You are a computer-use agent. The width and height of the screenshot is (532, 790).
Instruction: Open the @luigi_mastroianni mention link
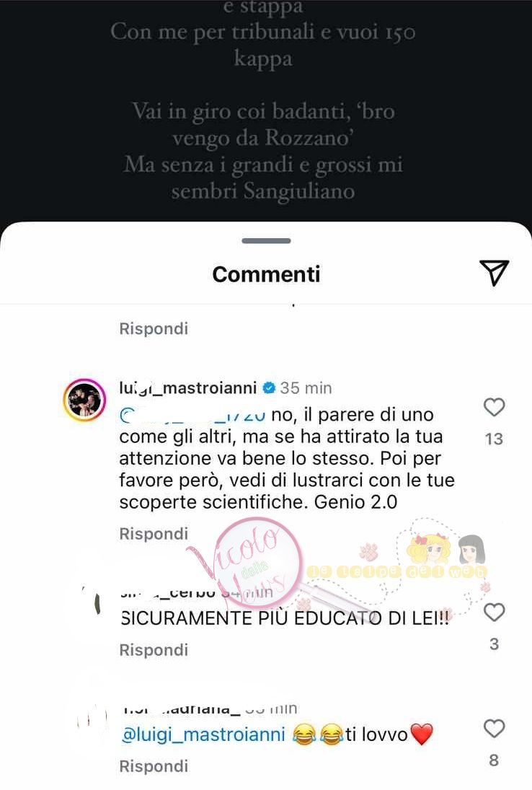tap(204, 734)
